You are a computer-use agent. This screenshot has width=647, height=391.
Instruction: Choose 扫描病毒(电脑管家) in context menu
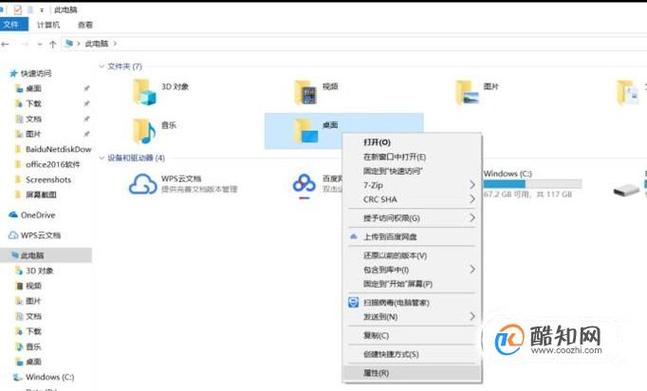click(x=412, y=303)
